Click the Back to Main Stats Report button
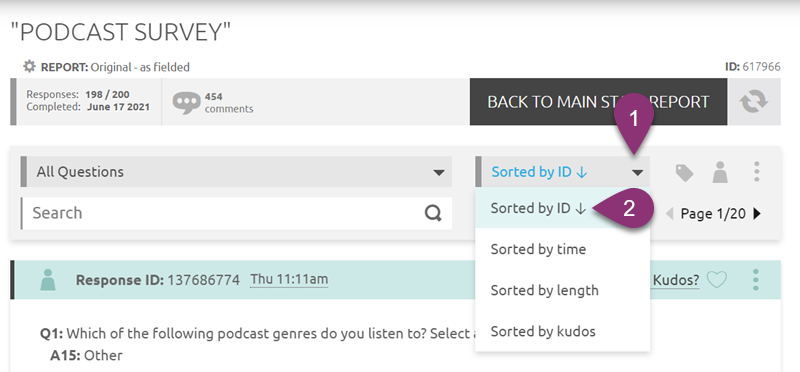This screenshot has width=800, height=372. click(598, 102)
